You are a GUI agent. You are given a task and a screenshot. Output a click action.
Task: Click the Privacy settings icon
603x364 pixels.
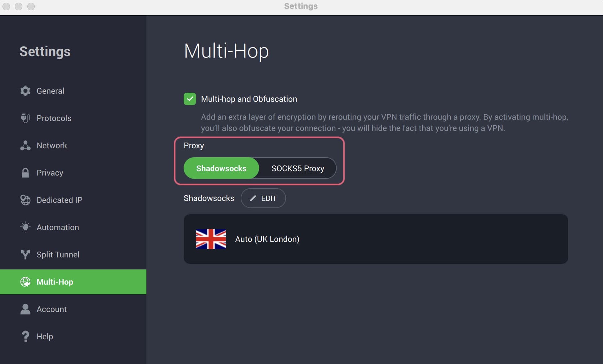[25, 172]
